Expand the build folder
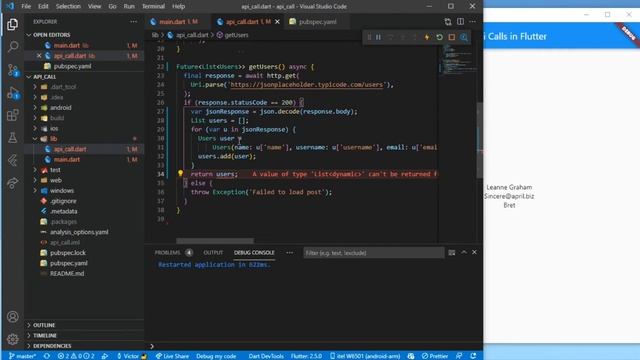The image size is (640, 360). [x=57, y=118]
